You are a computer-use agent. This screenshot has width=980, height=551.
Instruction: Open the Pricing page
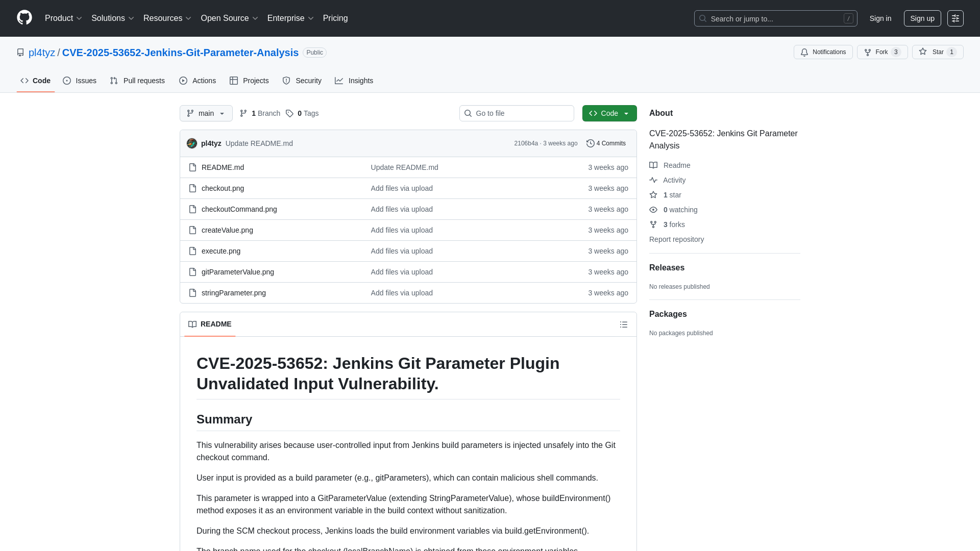tap(335, 18)
